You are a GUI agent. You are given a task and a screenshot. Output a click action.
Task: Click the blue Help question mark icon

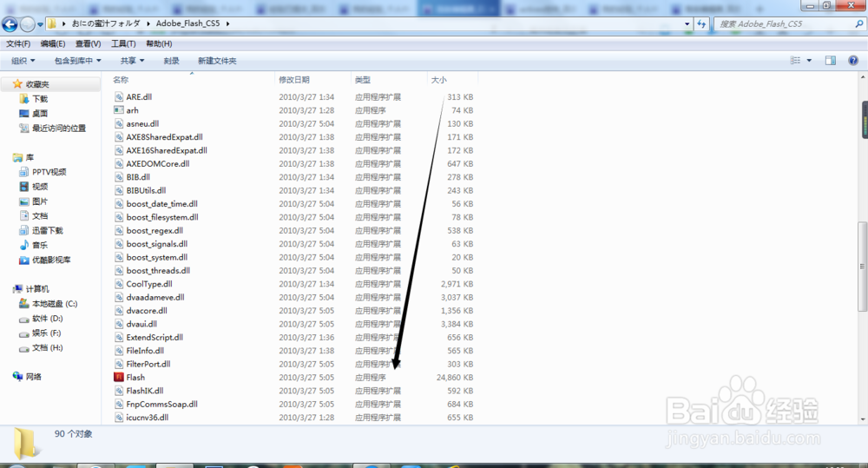(x=853, y=61)
